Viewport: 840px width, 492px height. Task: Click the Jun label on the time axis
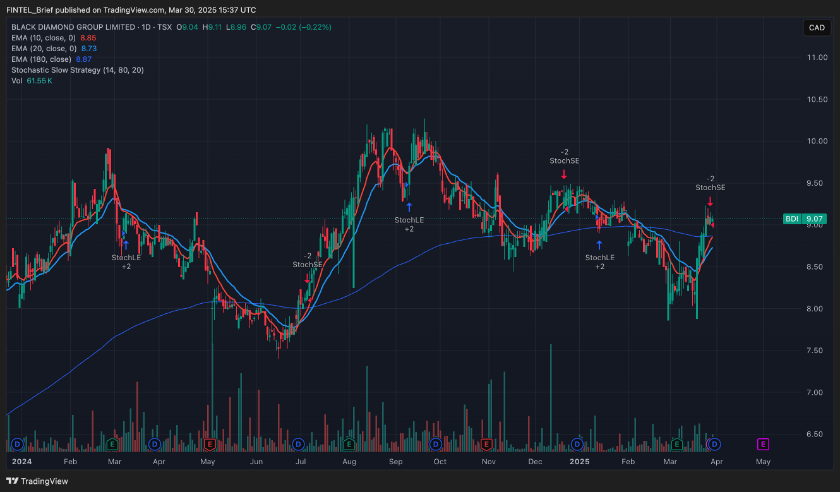coord(256,461)
